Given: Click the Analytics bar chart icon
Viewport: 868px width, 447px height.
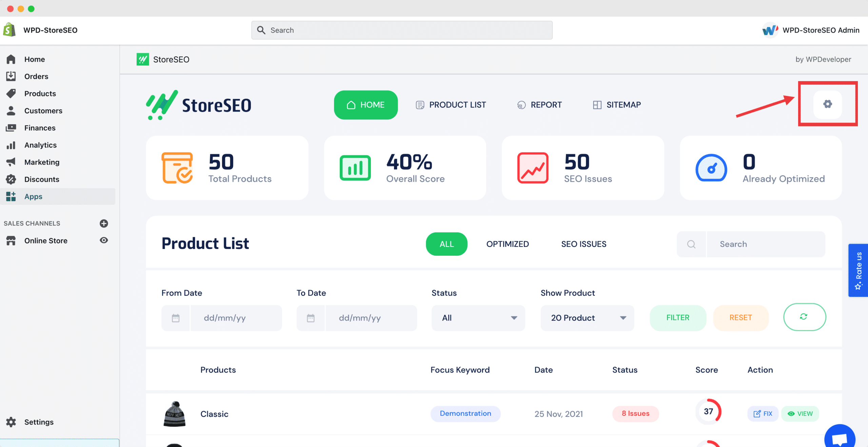Looking at the screenshot, I should 11,145.
